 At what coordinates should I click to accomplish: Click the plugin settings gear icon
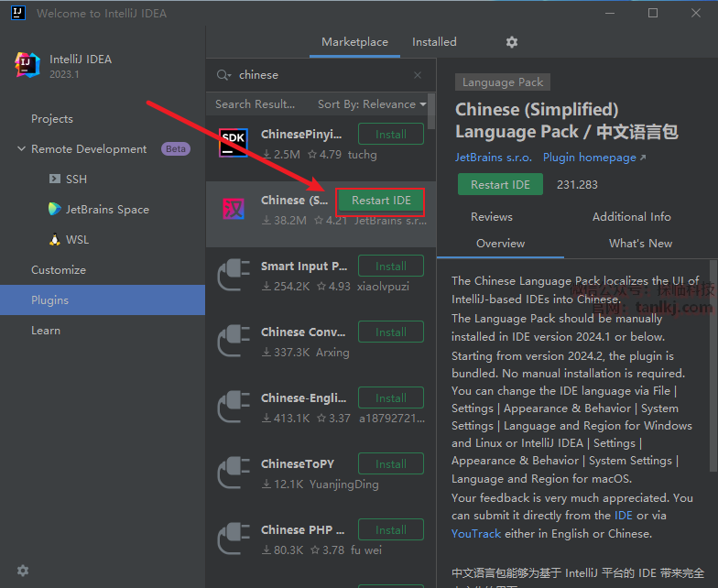(512, 42)
